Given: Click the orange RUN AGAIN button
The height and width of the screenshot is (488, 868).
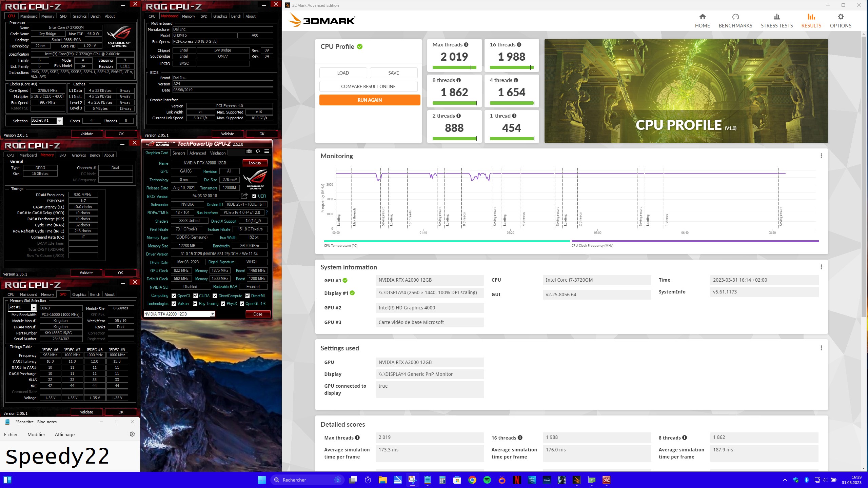Looking at the screenshot, I should pyautogui.click(x=370, y=100).
